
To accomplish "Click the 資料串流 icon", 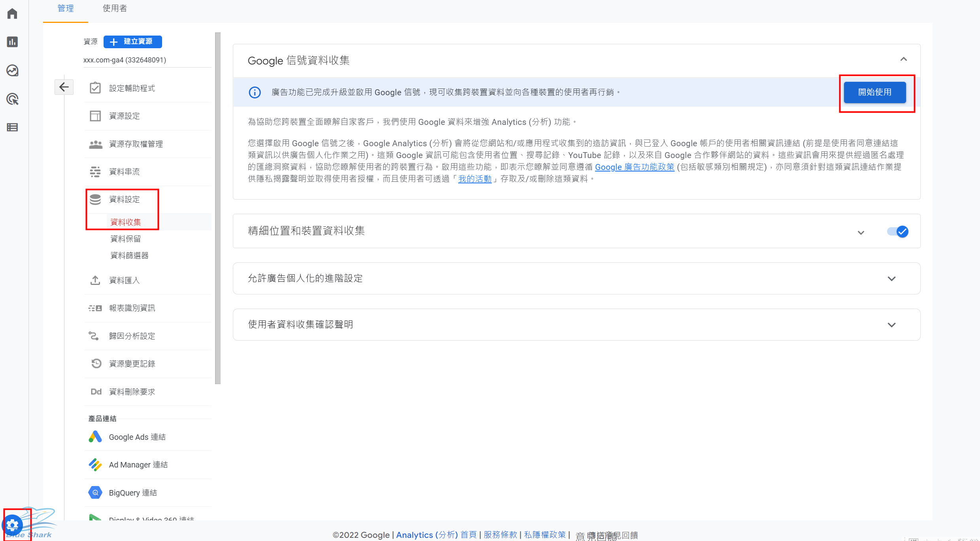I will coord(96,171).
